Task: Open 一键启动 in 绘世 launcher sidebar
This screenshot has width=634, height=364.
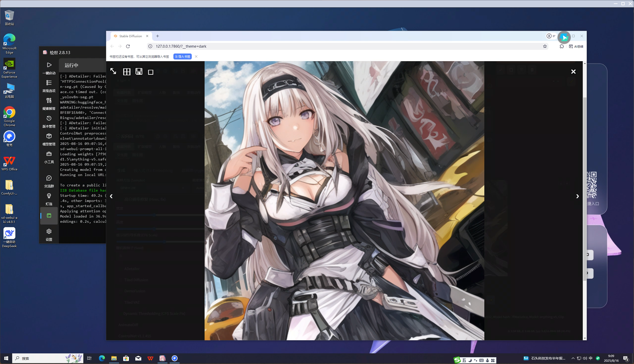Action: click(49, 68)
